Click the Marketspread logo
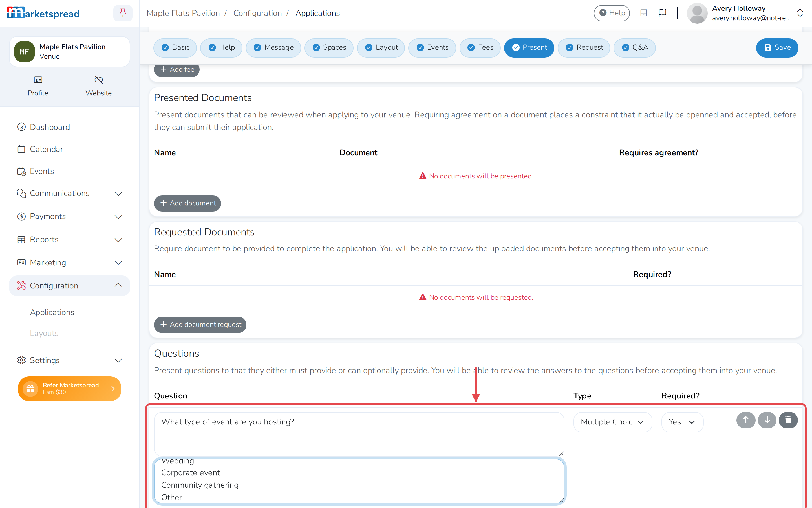Image resolution: width=812 pixels, height=508 pixels. 43,13
